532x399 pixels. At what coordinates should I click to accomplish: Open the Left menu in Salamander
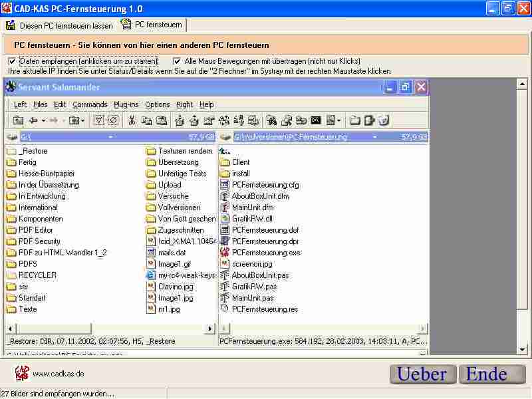pos(20,104)
